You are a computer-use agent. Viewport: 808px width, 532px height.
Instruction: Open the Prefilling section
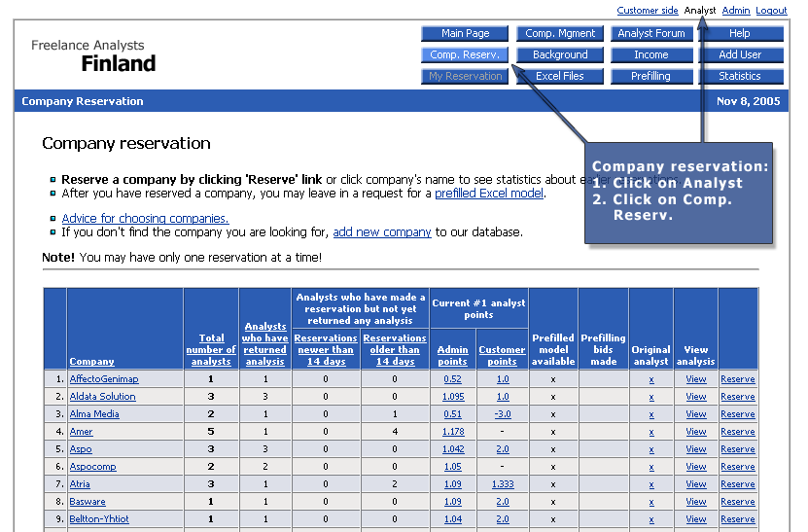pyautogui.click(x=651, y=76)
